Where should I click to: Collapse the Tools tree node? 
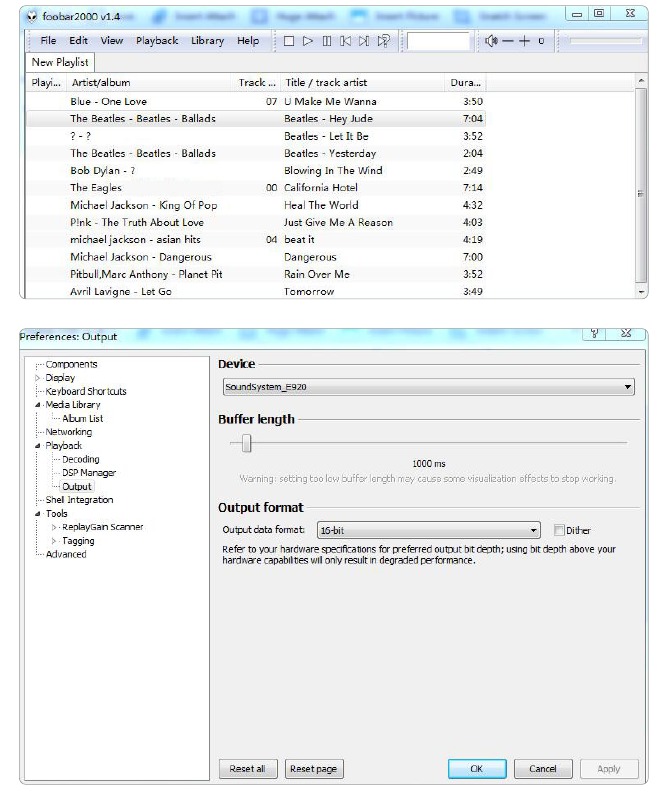pos(37,514)
